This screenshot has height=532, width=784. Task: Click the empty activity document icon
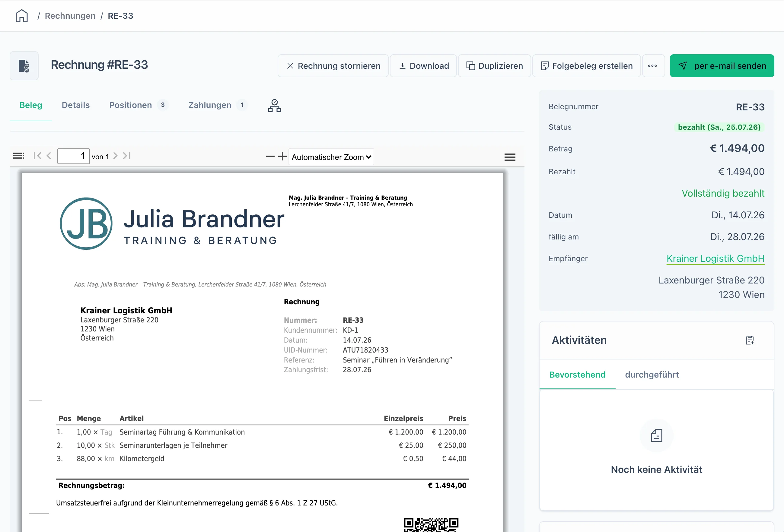click(656, 435)
